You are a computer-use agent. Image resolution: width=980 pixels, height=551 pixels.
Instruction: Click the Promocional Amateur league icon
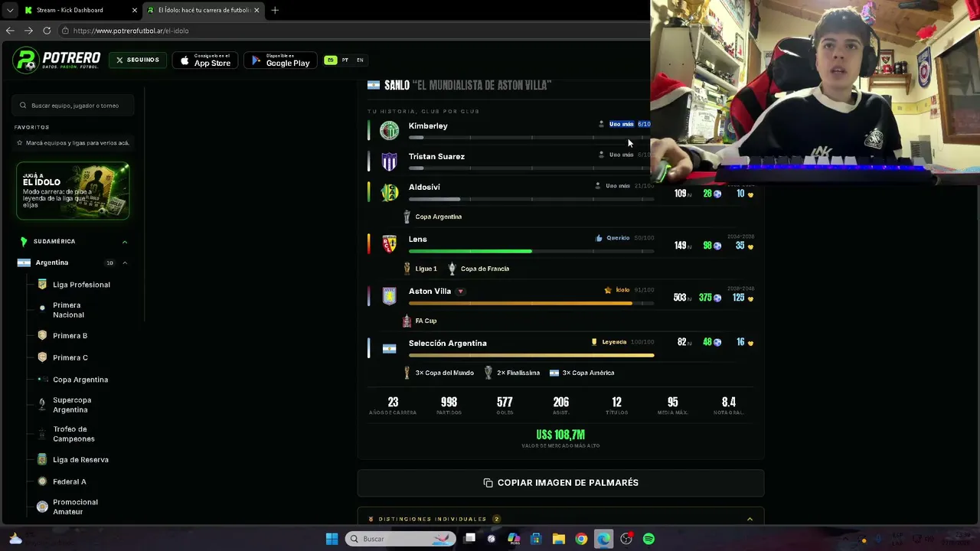(x=42, y=507)
